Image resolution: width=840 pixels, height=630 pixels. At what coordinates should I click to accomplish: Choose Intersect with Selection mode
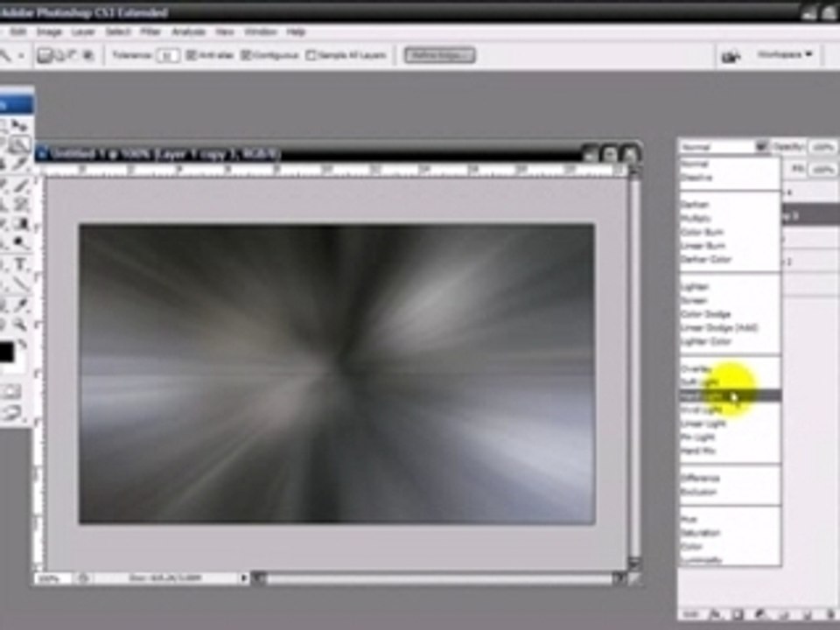[x=88, y=55]
